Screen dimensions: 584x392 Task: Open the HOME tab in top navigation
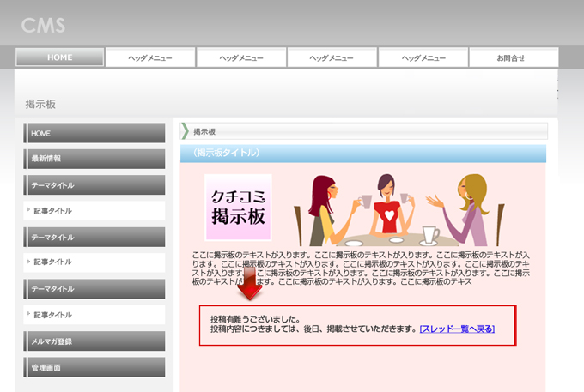click(59, 57)
